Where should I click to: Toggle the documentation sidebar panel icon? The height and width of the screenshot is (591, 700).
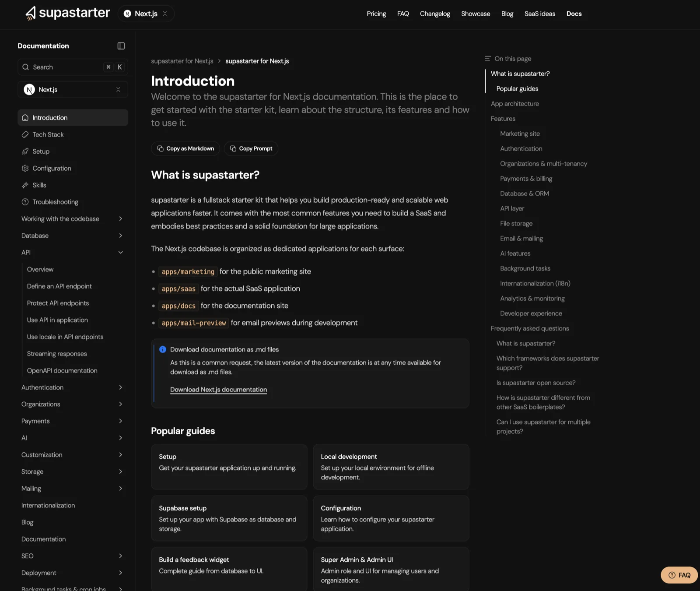click(x=121, y=46)
